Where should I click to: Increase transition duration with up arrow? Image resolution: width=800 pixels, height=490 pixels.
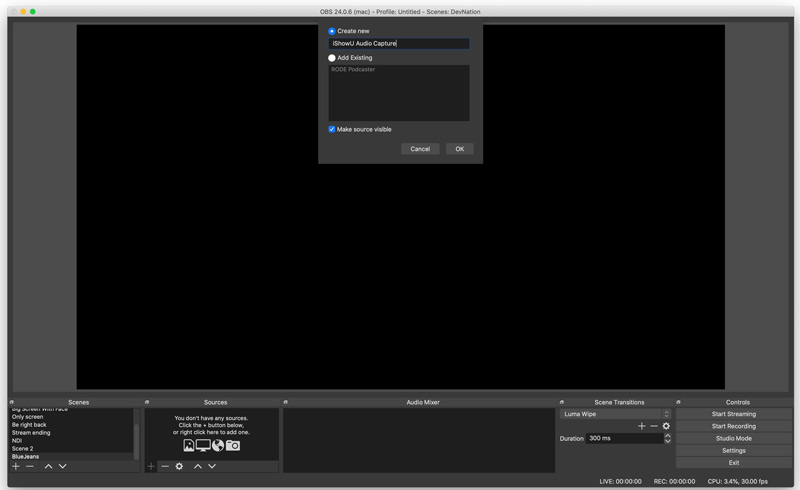point(667,436)
